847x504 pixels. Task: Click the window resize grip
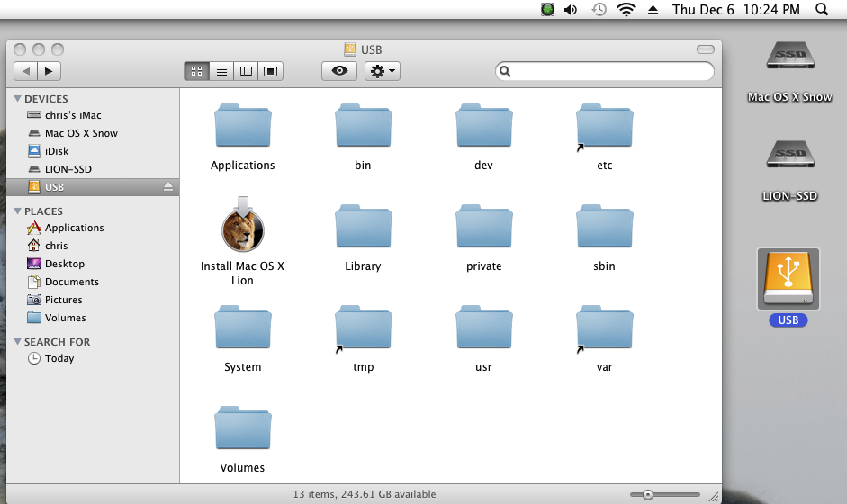coord(714,496)
